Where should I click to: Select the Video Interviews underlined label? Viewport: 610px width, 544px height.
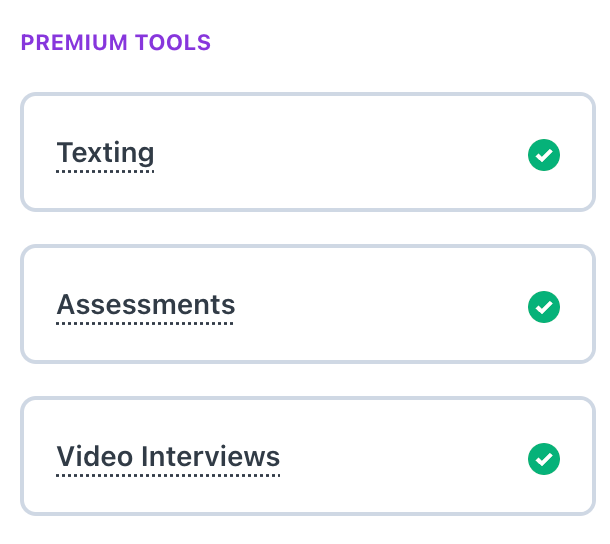pos(168,458)
